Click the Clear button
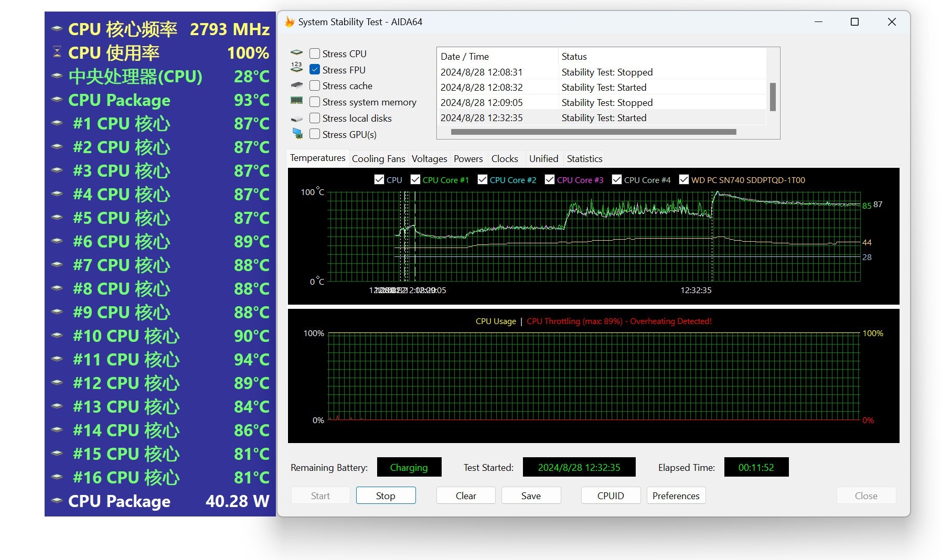 click(466, 496)
